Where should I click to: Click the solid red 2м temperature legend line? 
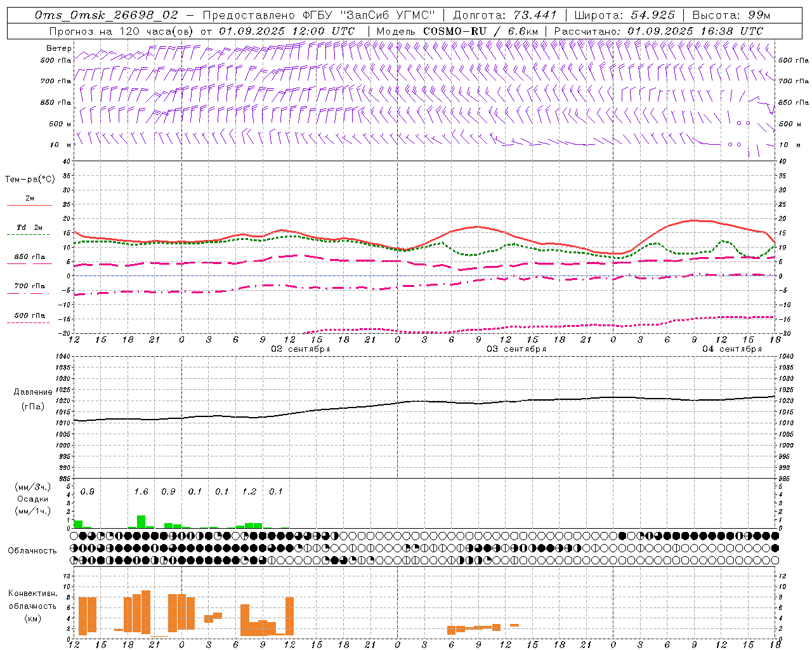29,205
